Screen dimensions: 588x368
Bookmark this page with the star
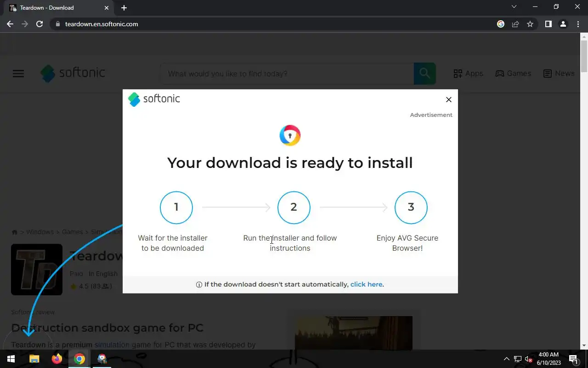point(530,24)
